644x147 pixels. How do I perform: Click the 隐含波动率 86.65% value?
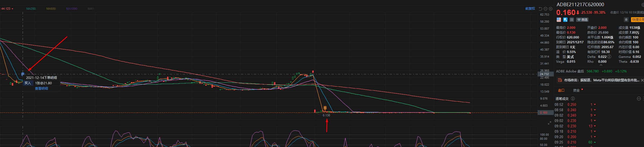tap(609, 42)
